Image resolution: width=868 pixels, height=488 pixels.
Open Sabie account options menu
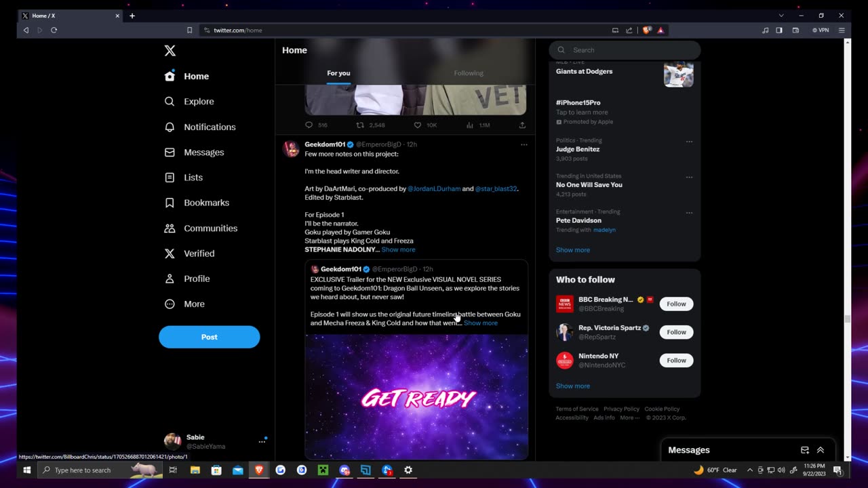coord(262,442)
